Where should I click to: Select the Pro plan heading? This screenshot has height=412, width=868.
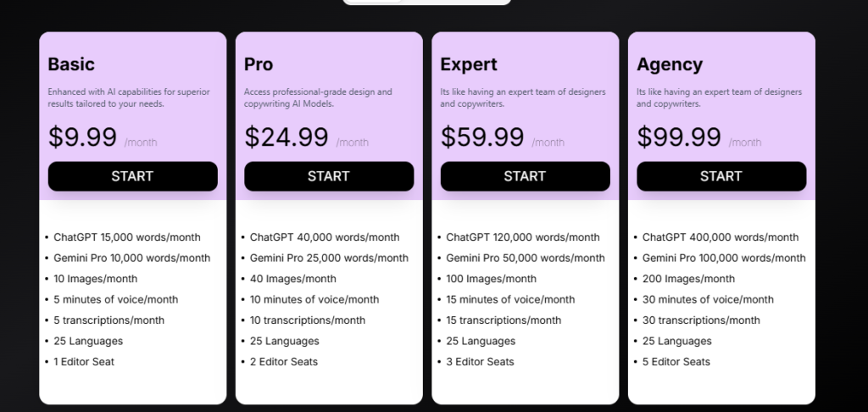[x=259, y=64]
